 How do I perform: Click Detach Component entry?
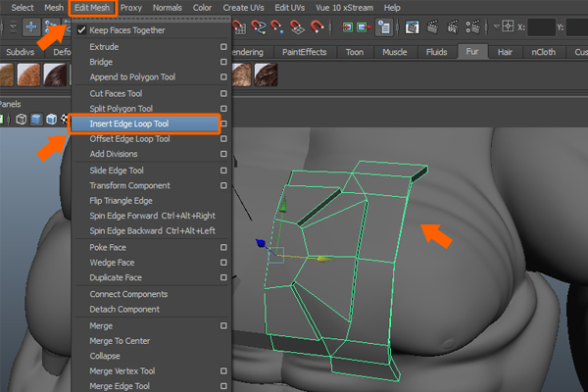124,310
